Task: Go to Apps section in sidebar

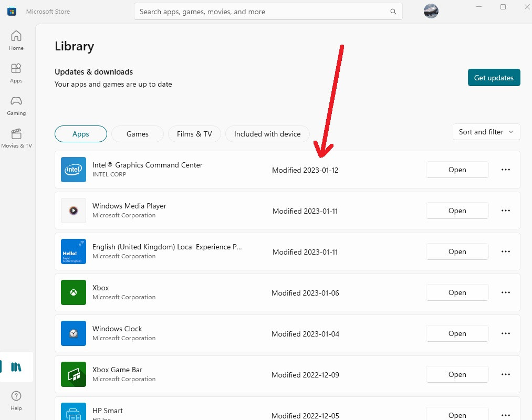Action: [16, 73]
